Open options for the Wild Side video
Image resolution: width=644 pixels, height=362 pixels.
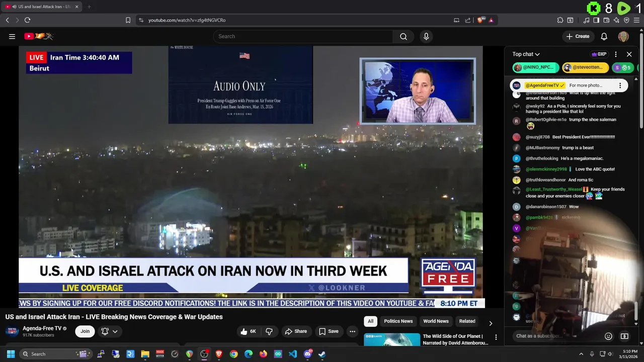coord(496,337)
